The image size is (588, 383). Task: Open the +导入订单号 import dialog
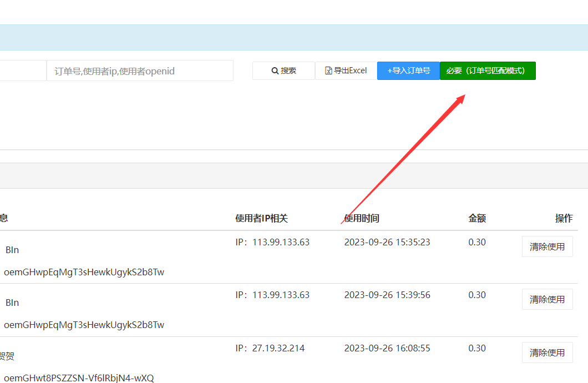[x=408, y=71]
